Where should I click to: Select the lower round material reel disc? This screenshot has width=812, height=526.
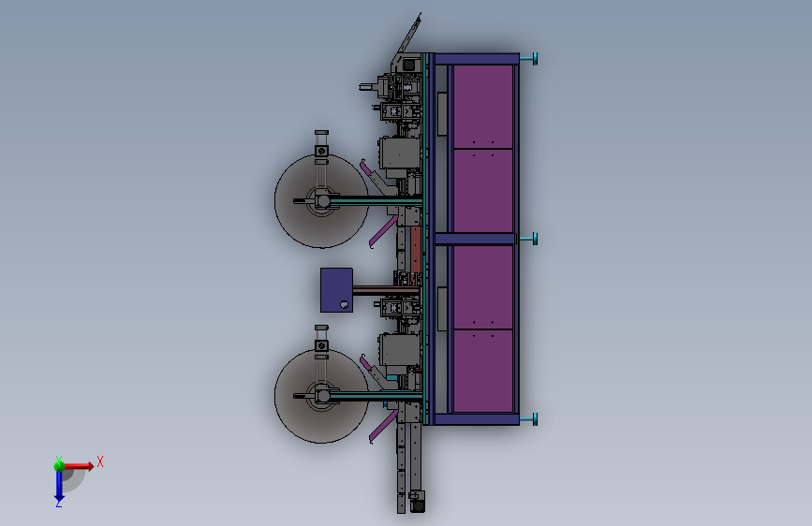[321, 396]
